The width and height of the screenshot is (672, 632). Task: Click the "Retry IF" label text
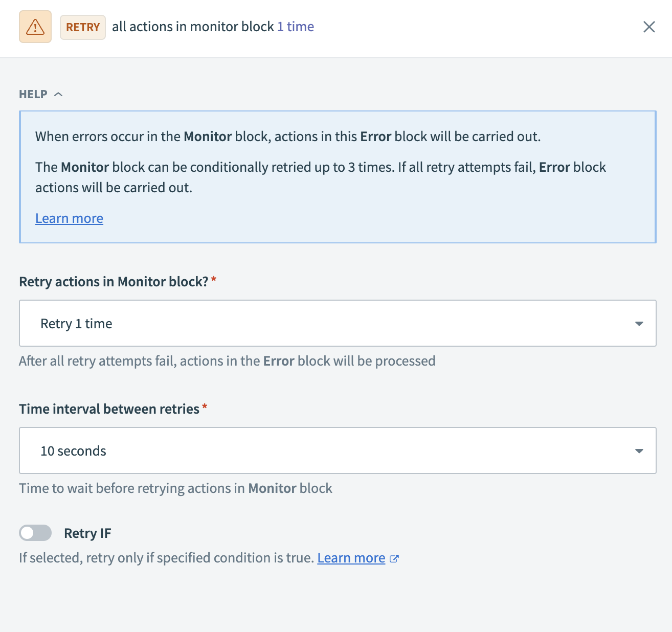87,533
